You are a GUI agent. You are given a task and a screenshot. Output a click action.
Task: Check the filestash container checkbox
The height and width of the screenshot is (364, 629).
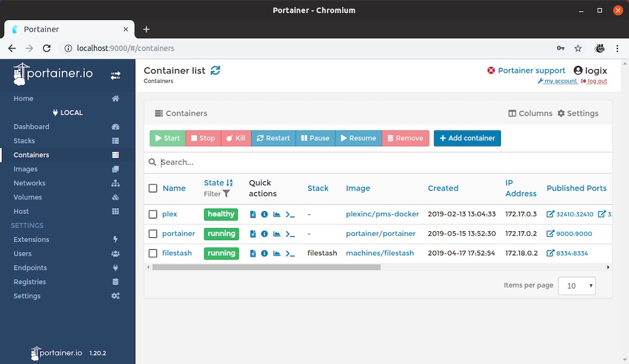pos(153,253)
